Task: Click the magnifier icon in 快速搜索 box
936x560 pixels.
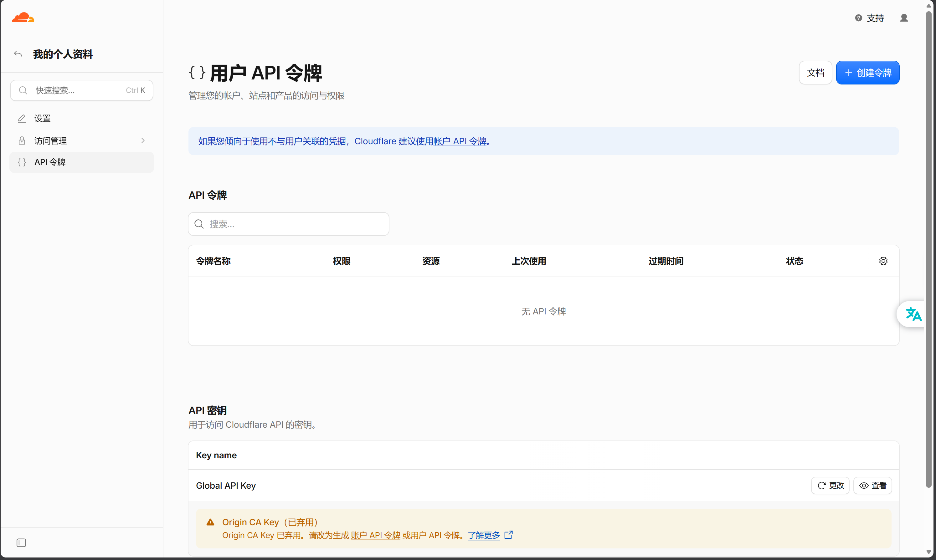Action: tap(23, 90)
